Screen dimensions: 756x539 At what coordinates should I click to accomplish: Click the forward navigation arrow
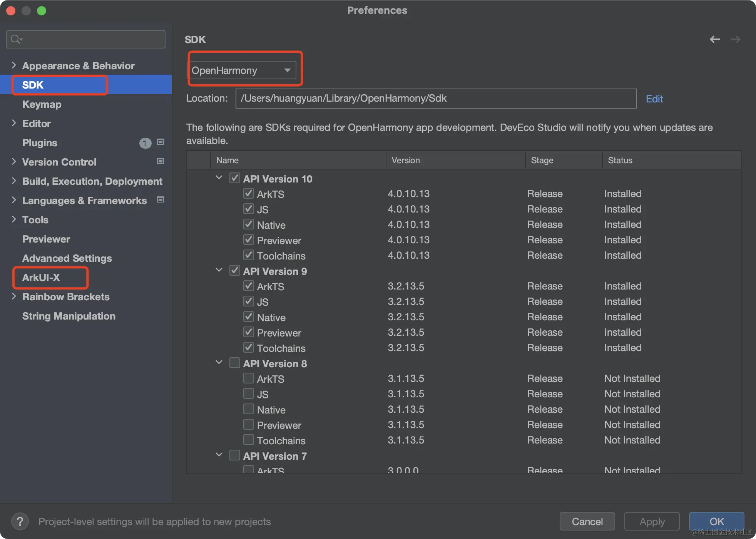(x=735, y=39)
